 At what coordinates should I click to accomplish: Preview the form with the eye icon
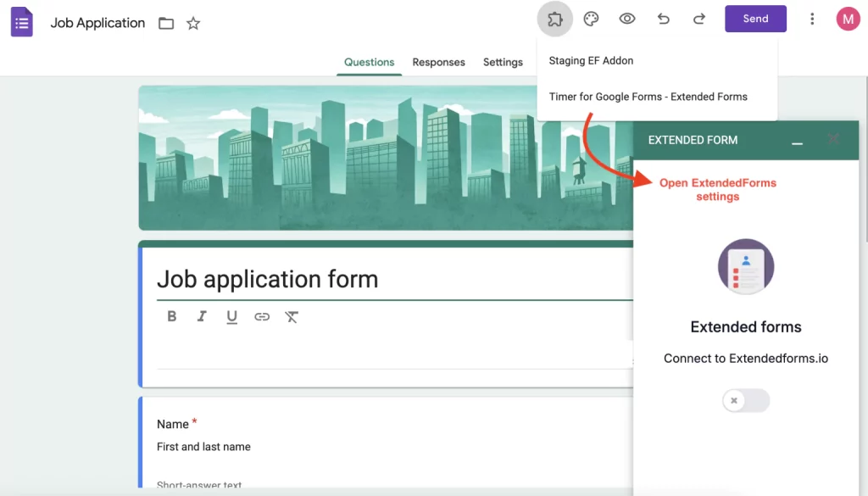click(626, 19)
